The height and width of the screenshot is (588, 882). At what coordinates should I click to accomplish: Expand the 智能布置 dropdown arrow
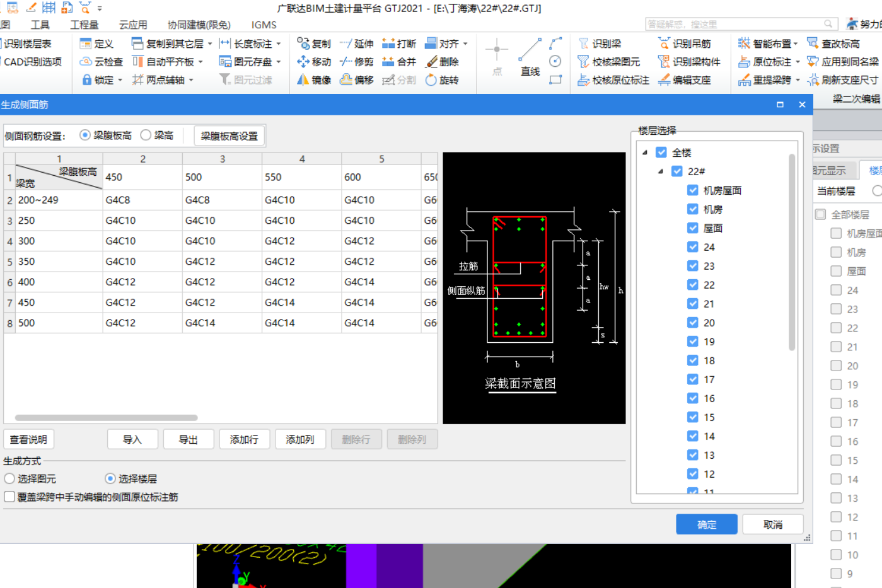pyautogui.click(x=796, y=43)
